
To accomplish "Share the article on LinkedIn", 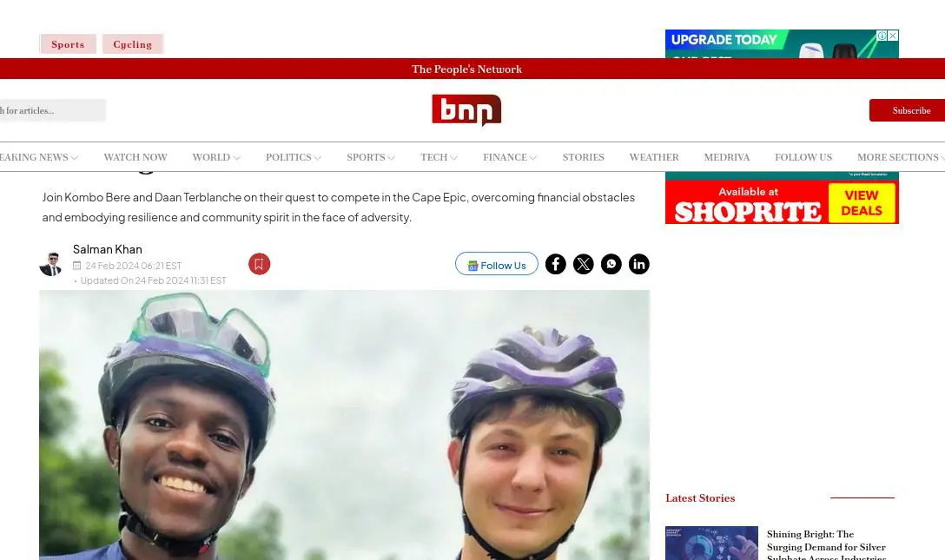I will [639, 264].
